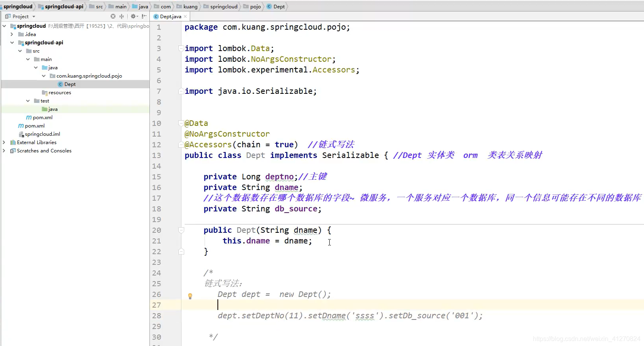
Task: Click kuang breadcrumb in navigation bar
Action: point(187,6)
